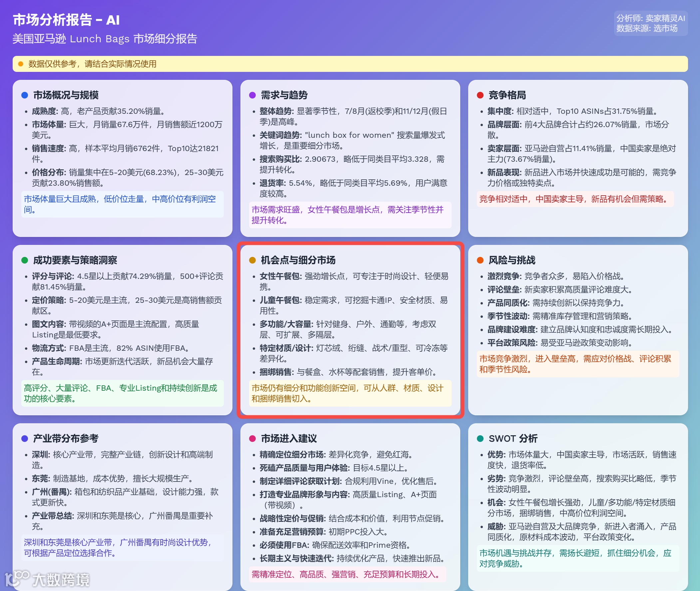
Task: Click amber dot beside 机会点与细分市场
Action: click(252, 260)
